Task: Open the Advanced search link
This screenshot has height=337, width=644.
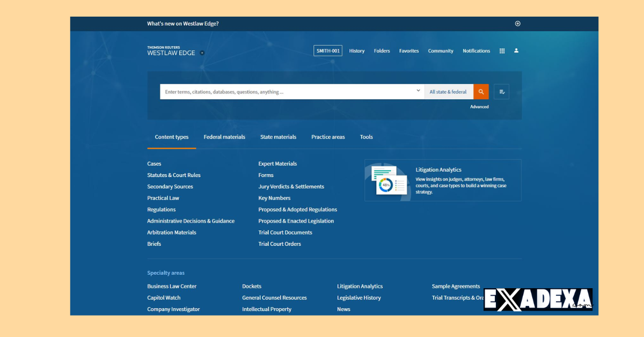Action: (479, 106)
